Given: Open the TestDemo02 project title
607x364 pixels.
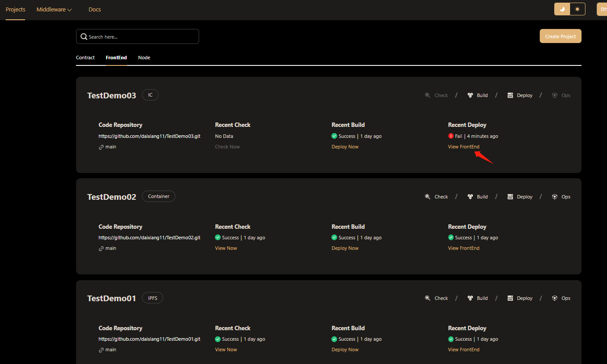Looking at the screenshot, I should pyautogui.click(x=112, y=197).
